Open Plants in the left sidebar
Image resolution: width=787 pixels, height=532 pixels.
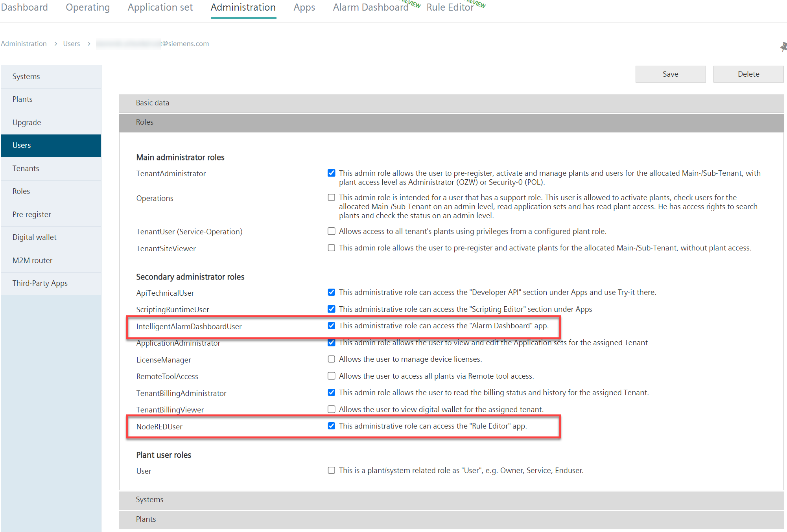(51, 99)
